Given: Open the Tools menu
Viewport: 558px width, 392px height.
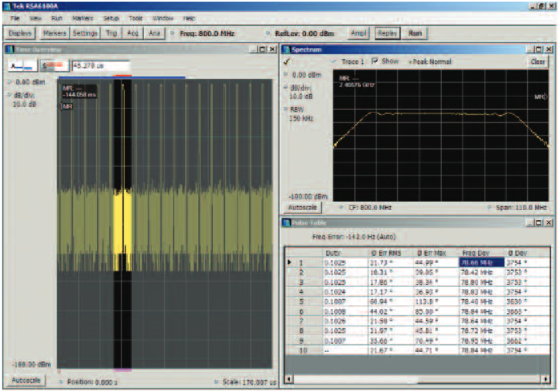Looking at the screenshot, I should pyautogui.click(x=135, y=18).
